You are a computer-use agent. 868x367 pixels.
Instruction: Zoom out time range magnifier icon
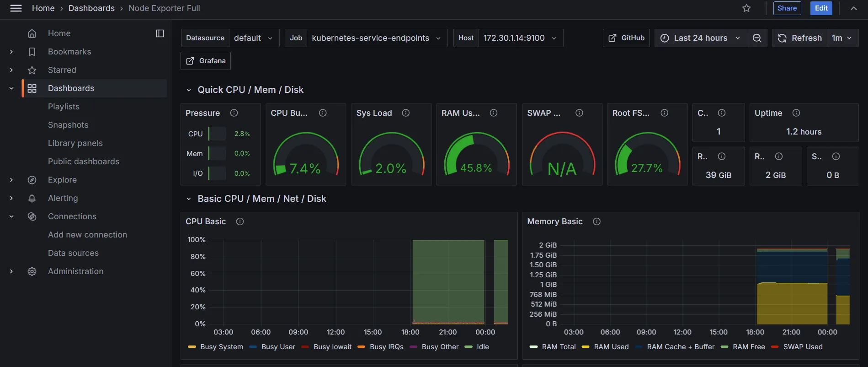tap(757, 38)
